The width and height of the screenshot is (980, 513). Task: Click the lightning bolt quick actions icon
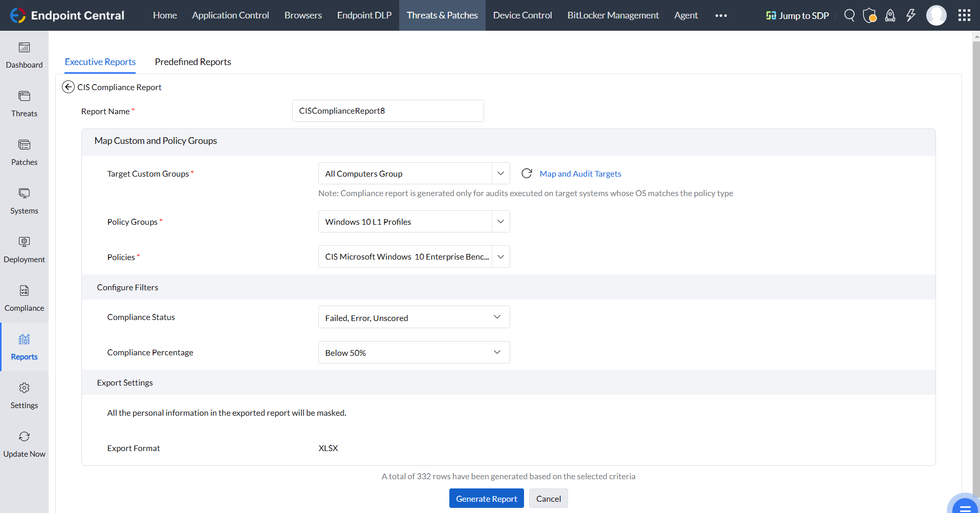pos(910,15)
